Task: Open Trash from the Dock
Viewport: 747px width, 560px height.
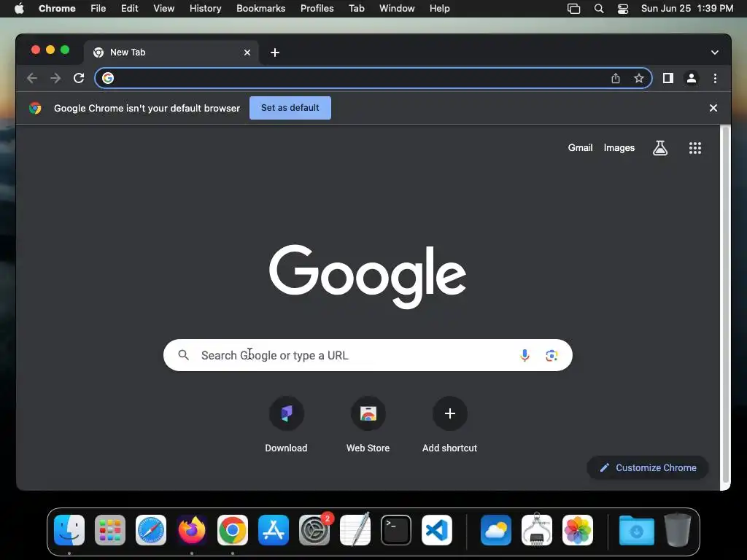Action: click(678, 529)
